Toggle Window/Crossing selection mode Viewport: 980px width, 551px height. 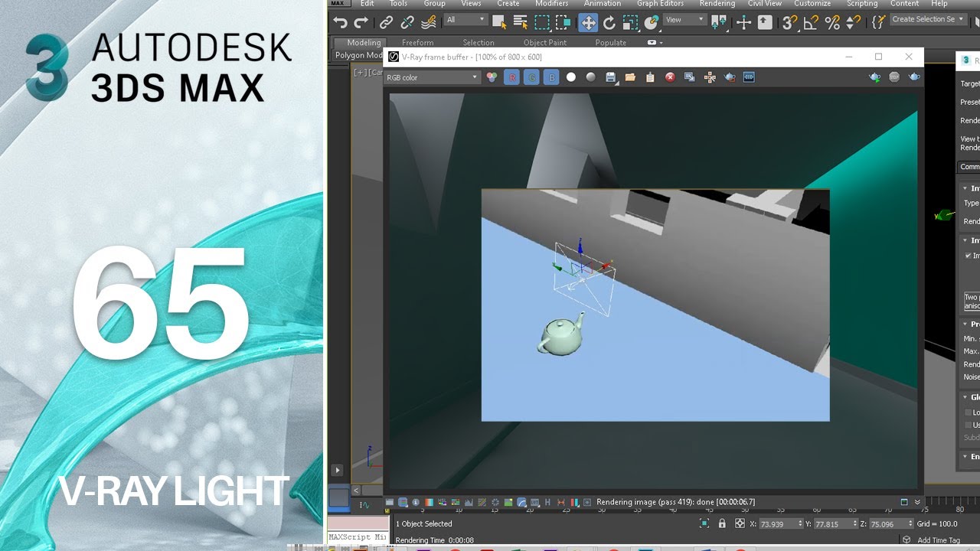click(x=563, y=22)
